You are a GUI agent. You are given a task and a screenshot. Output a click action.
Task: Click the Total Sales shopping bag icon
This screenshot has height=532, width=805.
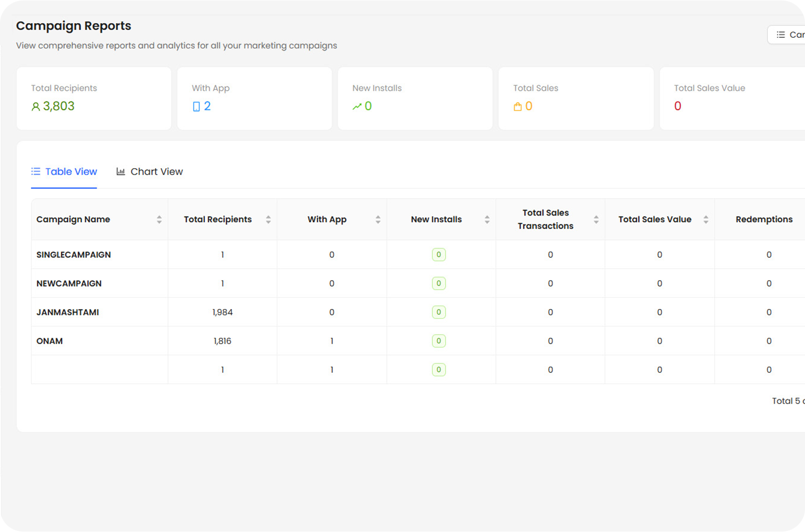[x=517, y=107]
